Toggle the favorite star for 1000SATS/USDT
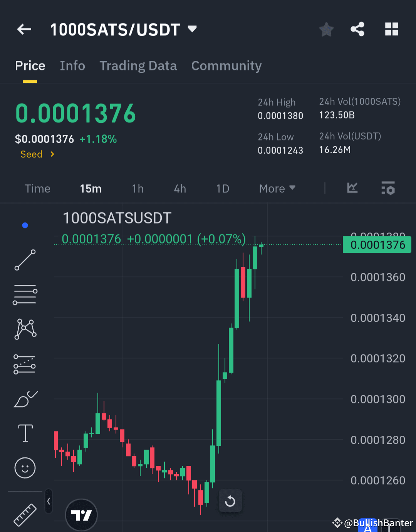 coord(326,29)
